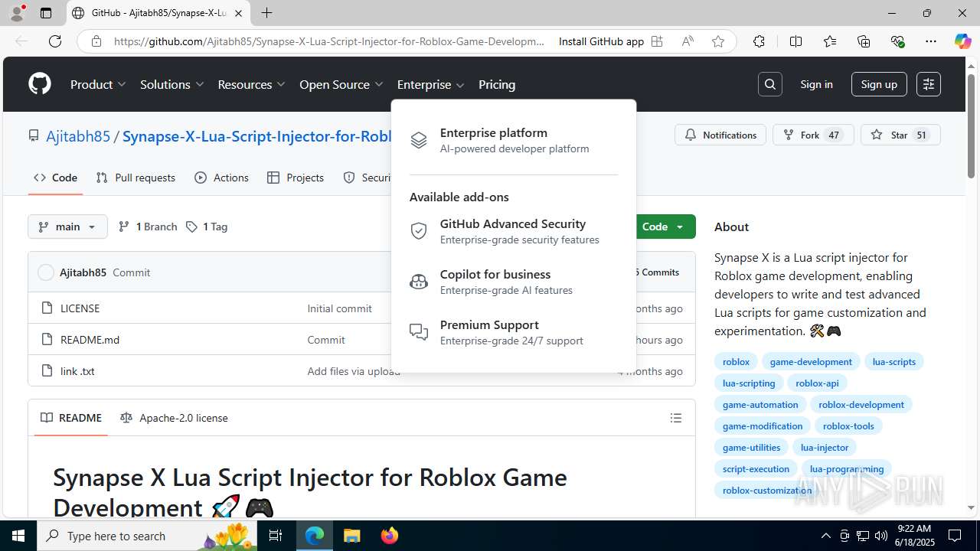Select the Apache-2.0 license tab
The image size is (980, 551).
(x=175, y=418)
